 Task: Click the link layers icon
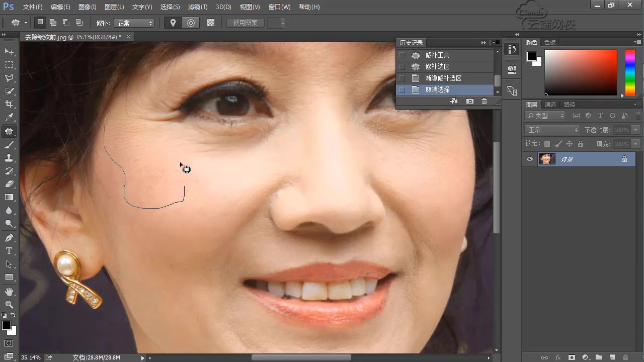pos(544,357)
